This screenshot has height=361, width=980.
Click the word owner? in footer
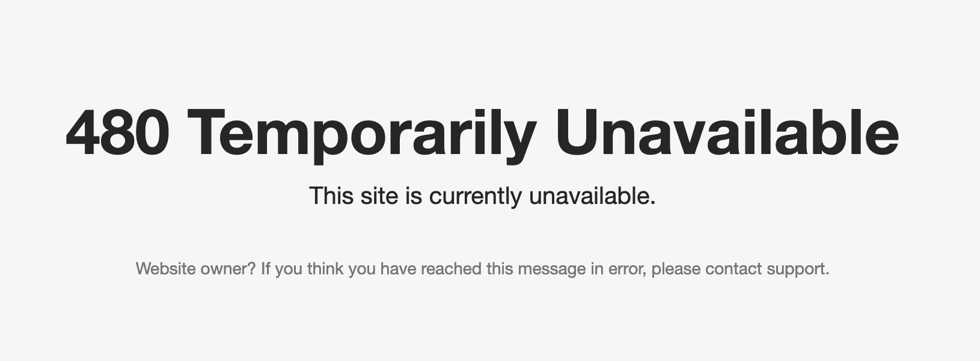point(228,270)
